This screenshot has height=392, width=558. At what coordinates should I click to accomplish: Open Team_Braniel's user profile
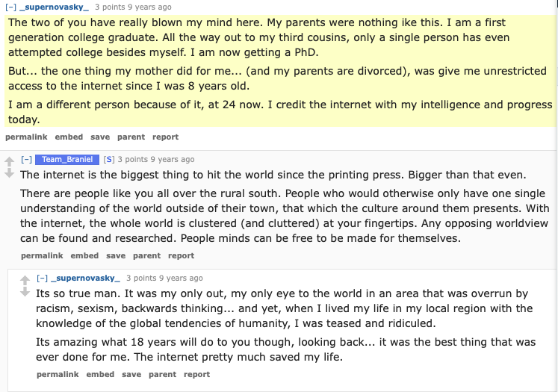tap(66, 159)
